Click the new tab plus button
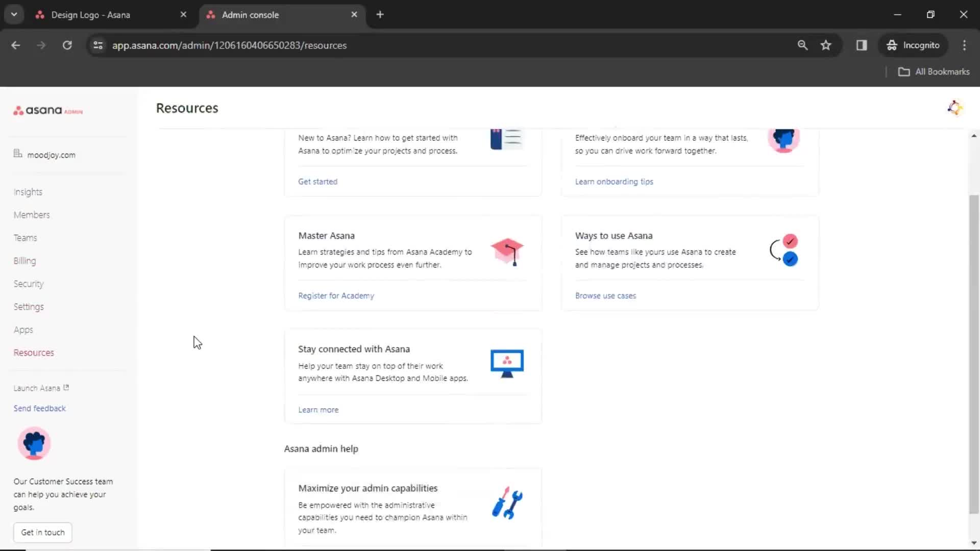This screenshot has height=551, width=980. click(x=380, y=15)
